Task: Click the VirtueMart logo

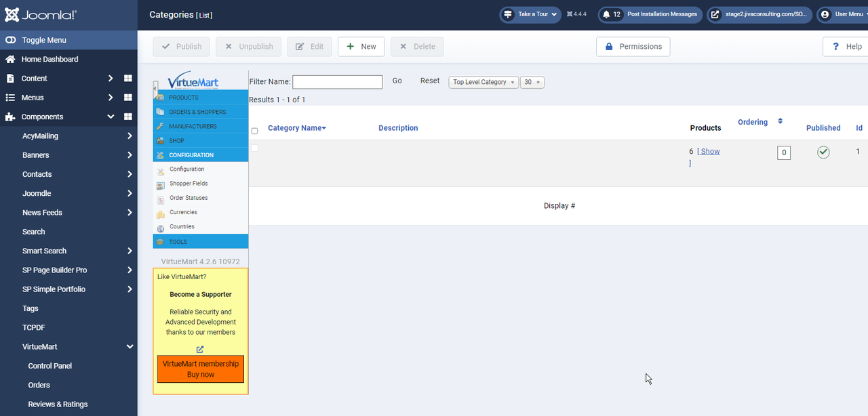Action: click(x=193, y=80)
